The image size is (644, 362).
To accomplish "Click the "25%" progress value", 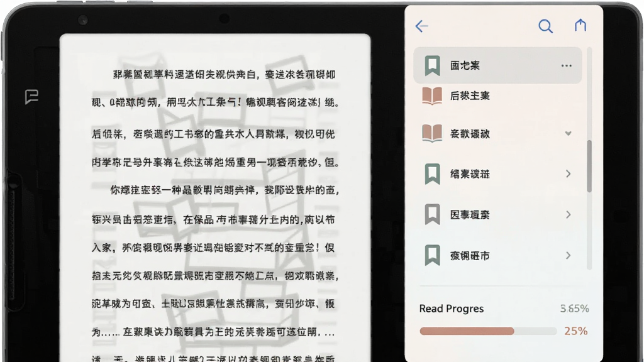I will point(576,331).
